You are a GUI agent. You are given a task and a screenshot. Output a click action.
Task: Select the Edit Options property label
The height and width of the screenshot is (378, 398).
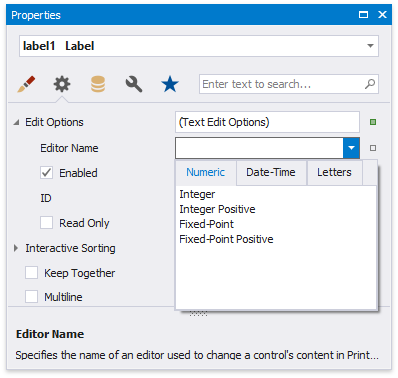(x=54, y=122)
